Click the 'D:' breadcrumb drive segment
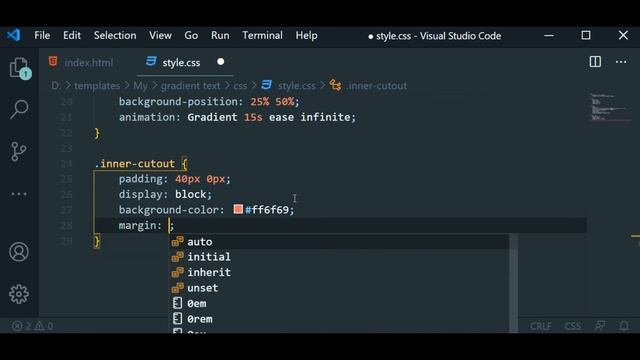640x360 pixels. [56, 86]
